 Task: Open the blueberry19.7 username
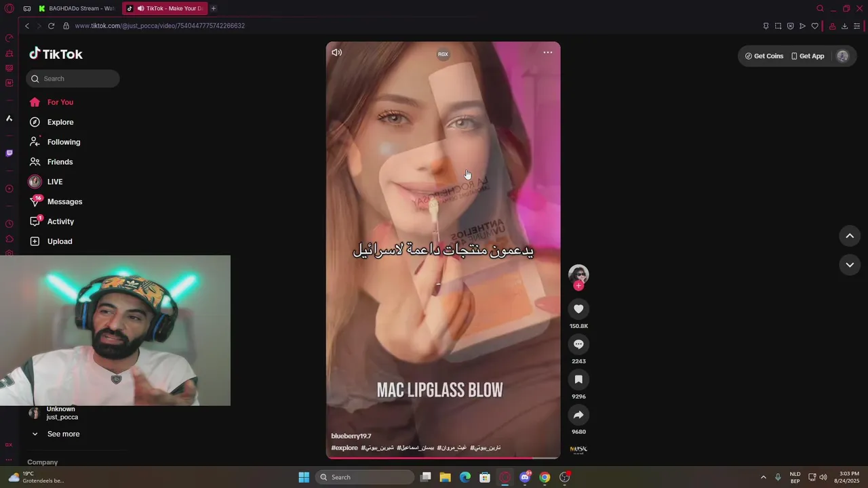tap(351, 436)
